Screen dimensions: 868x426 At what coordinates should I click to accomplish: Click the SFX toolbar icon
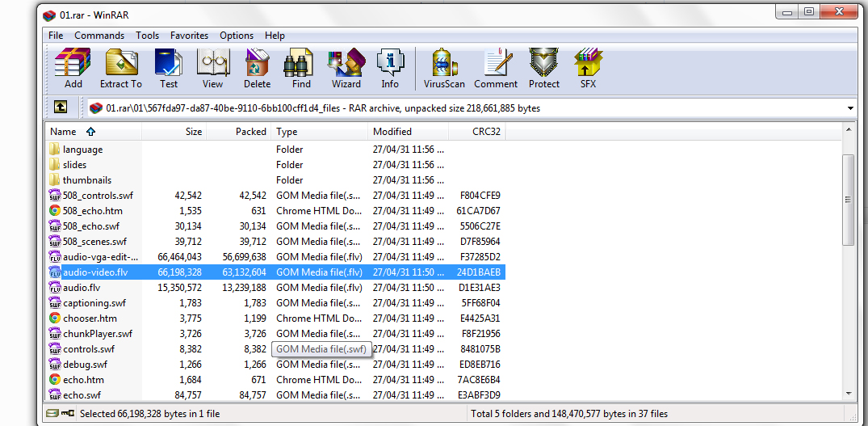tap(588, 68)
